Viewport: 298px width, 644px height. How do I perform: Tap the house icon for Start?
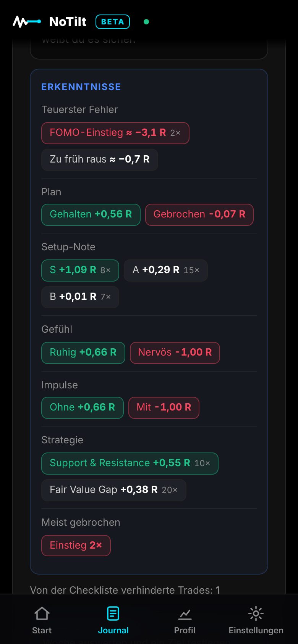pyautogui.click(x=42, y=613)
